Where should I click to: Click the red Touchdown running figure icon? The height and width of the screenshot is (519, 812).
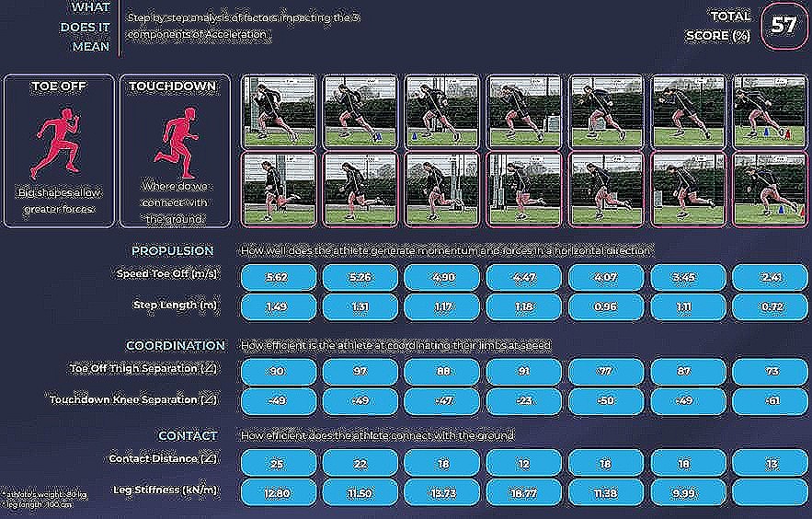176,142
